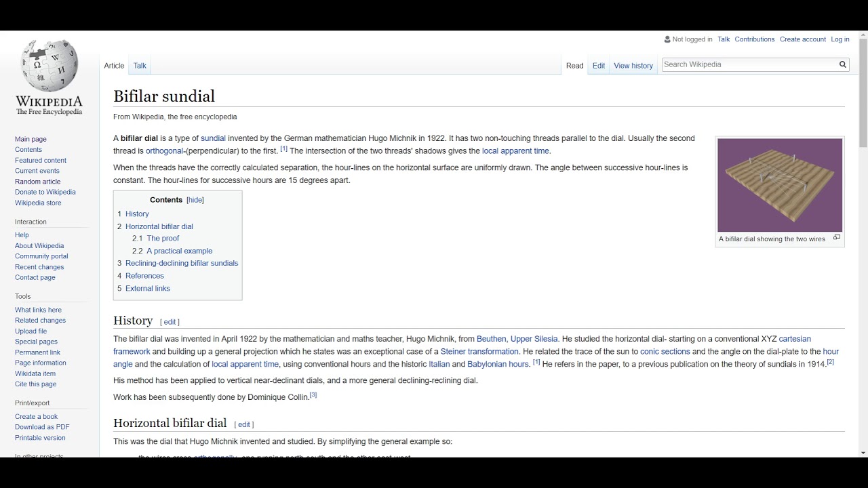Select the Read tab

(575, 66)
